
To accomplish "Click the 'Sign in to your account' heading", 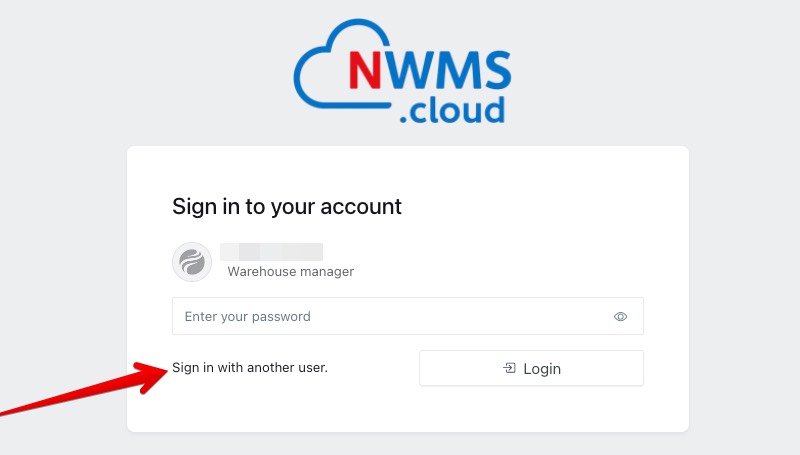I will click(x=287, y=207).
